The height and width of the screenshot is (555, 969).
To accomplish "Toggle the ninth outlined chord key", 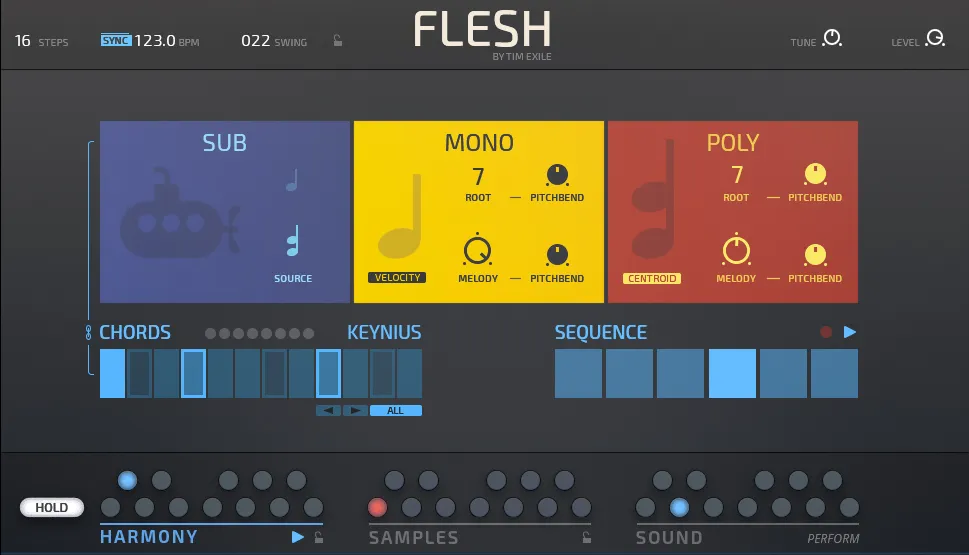I will [328, 373].
